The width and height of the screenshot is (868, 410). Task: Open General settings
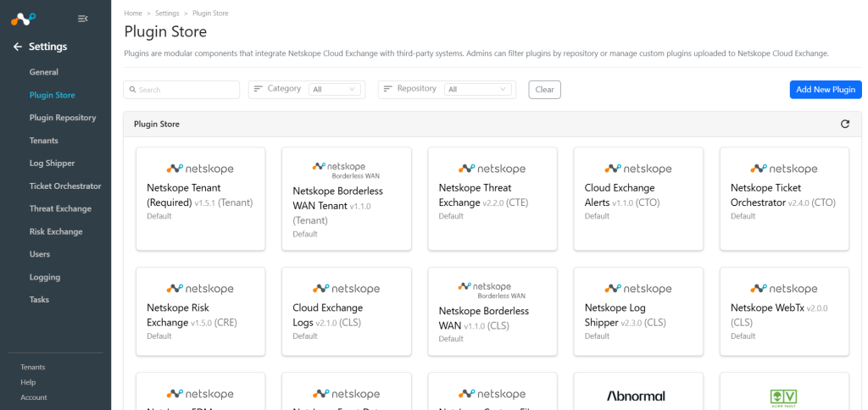pyautogui.click(x=44, y=72)
